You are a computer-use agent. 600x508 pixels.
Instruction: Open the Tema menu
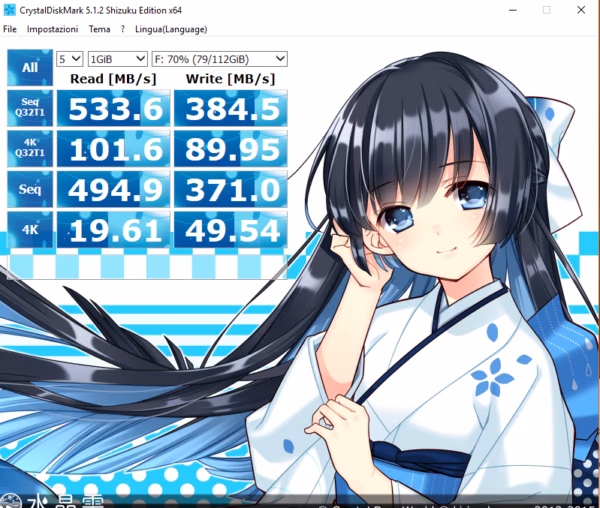[99, 29]
